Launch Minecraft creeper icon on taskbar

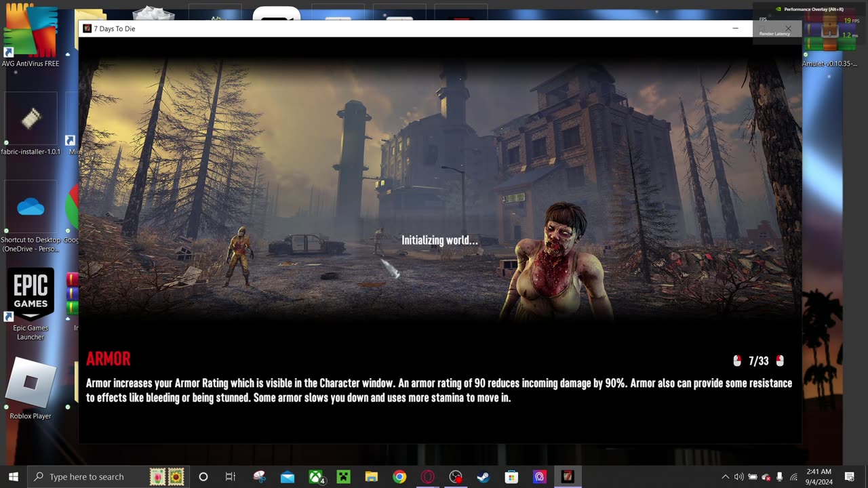point(344,476)
